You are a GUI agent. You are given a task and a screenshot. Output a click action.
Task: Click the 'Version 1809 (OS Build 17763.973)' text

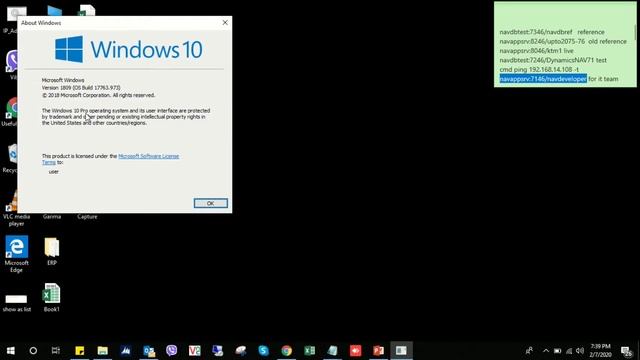tap(81, 88)
